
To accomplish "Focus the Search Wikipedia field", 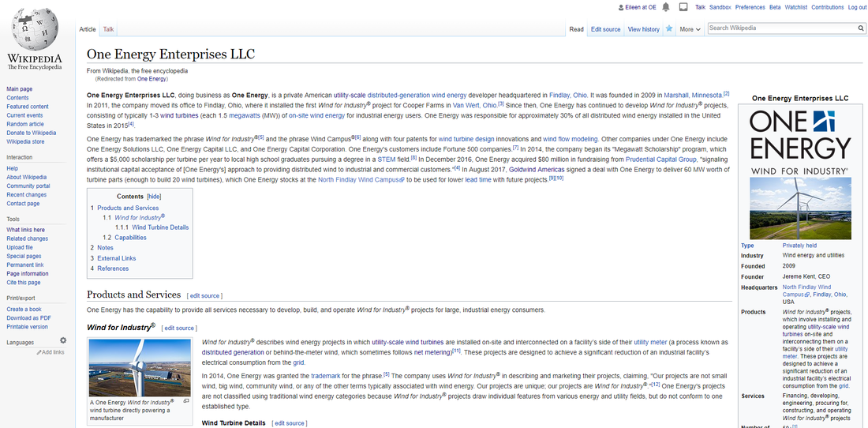I will pyautogui.click(x=782, y=28).
